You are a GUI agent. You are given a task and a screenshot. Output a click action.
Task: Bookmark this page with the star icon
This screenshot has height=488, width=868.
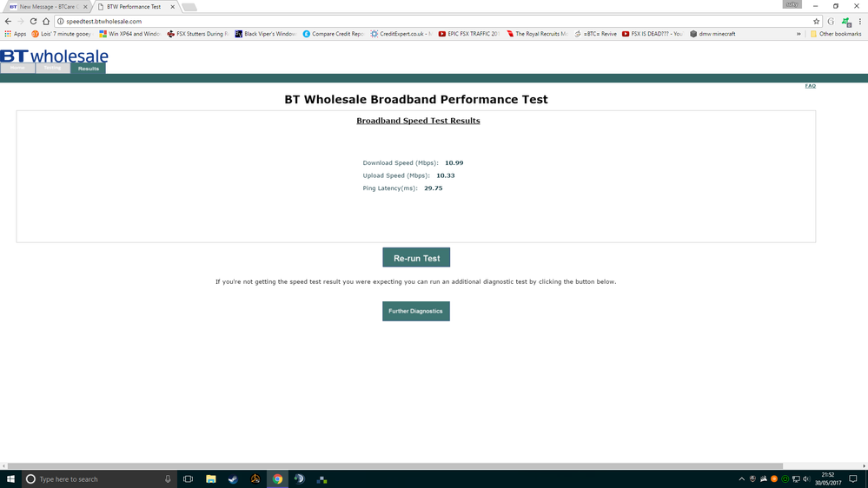click(816, 21)
